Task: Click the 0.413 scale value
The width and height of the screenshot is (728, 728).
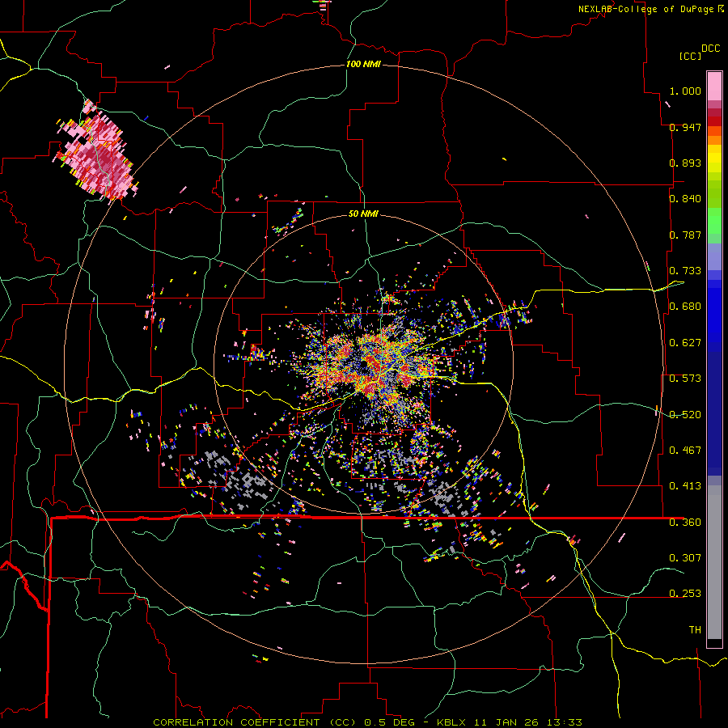Action: (685, 486)
